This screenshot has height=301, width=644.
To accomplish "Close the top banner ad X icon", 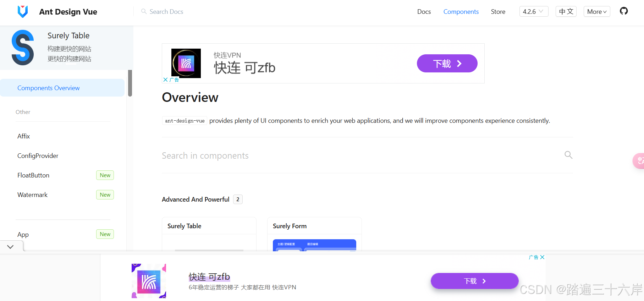I will pyautogui.click(x=165, y=80).
